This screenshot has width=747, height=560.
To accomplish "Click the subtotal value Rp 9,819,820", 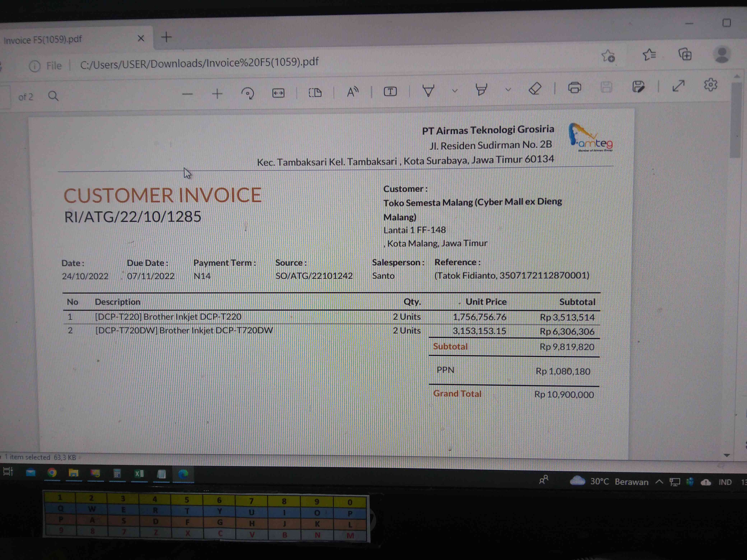I will pyautogui.click(x=567, y=347).
